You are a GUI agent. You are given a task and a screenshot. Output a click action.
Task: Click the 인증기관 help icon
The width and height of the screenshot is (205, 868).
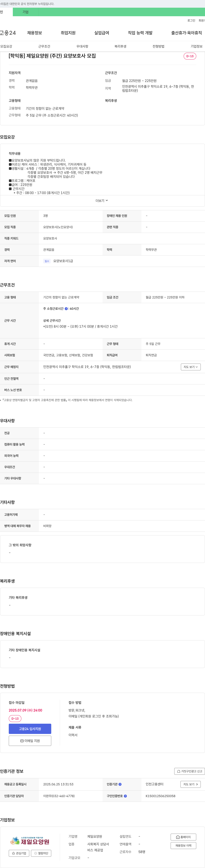coord(120,785)
